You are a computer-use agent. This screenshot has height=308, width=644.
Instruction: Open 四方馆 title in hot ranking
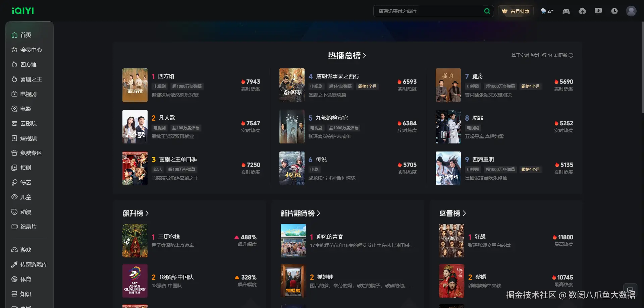tap(166, 76)
